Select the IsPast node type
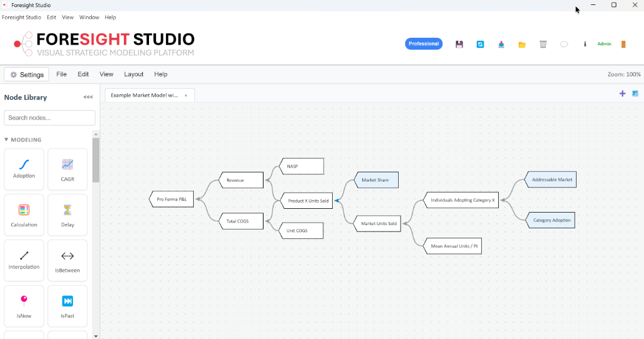The image size is (644, 339). (67, 306)
